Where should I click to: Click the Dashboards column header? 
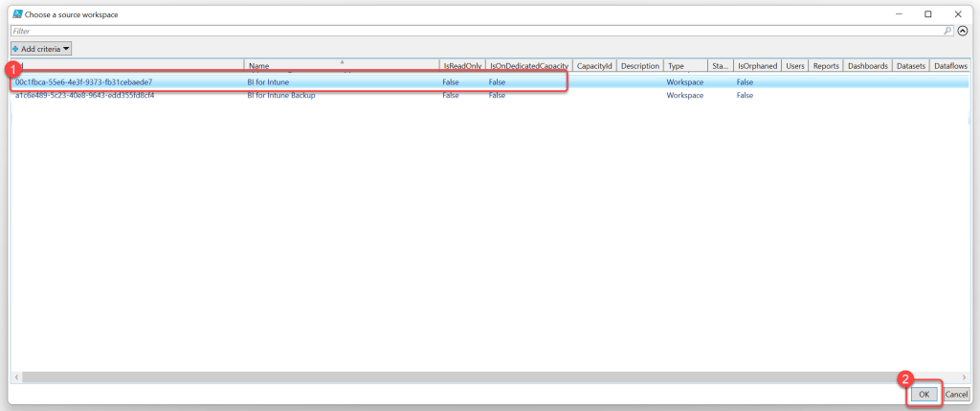pyautogui.click(x=867, y=66)
